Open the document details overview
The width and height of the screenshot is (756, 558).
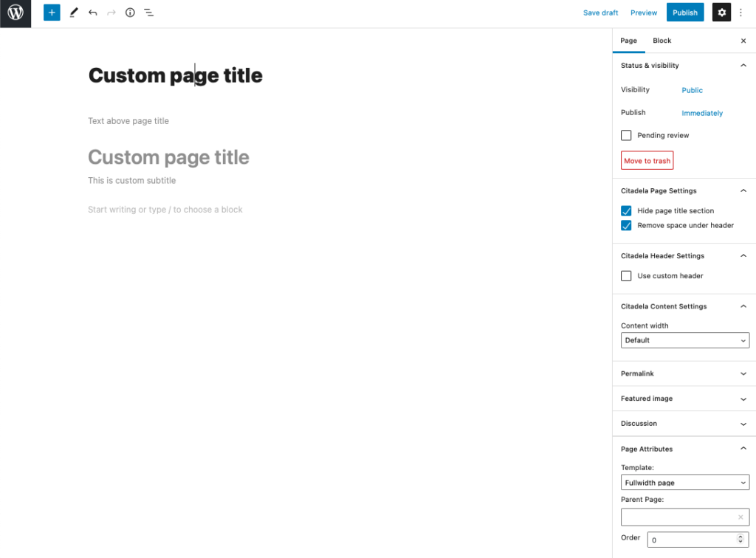(x=130, y=13)
